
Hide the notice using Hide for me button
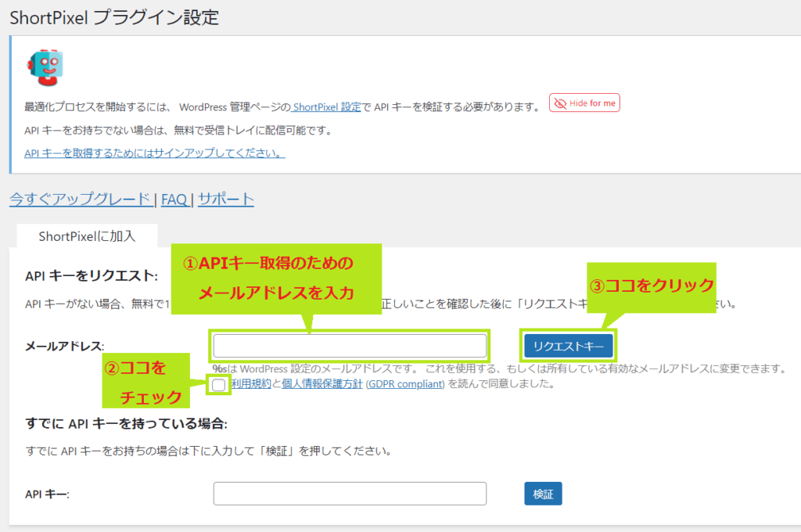(x=584, y=102)
